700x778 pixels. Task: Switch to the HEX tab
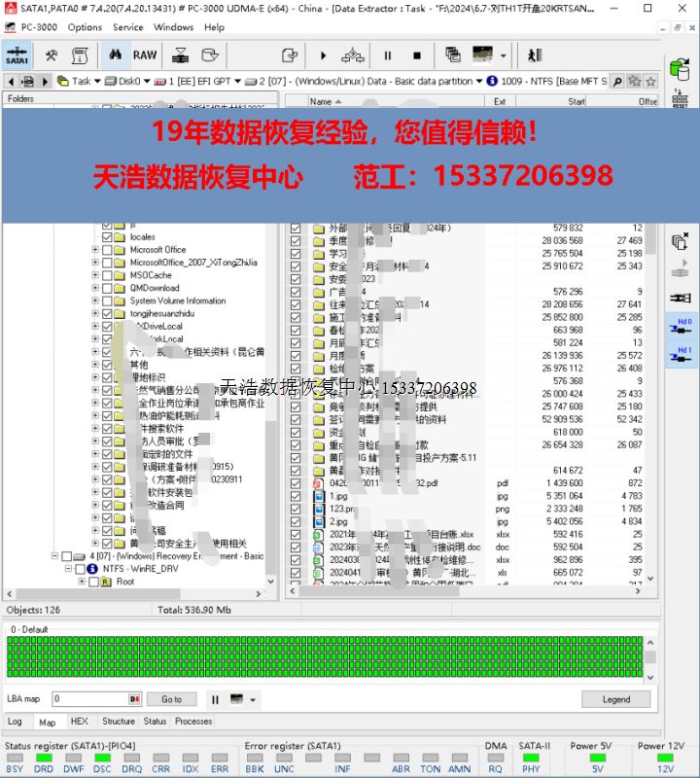click(79, 722)
